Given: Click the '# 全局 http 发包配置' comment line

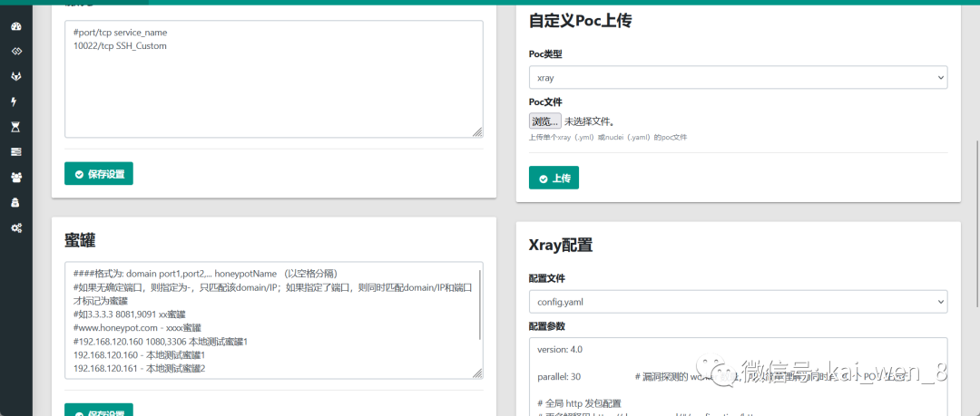Looking at the screenshot, I should (x=579, y=402).
